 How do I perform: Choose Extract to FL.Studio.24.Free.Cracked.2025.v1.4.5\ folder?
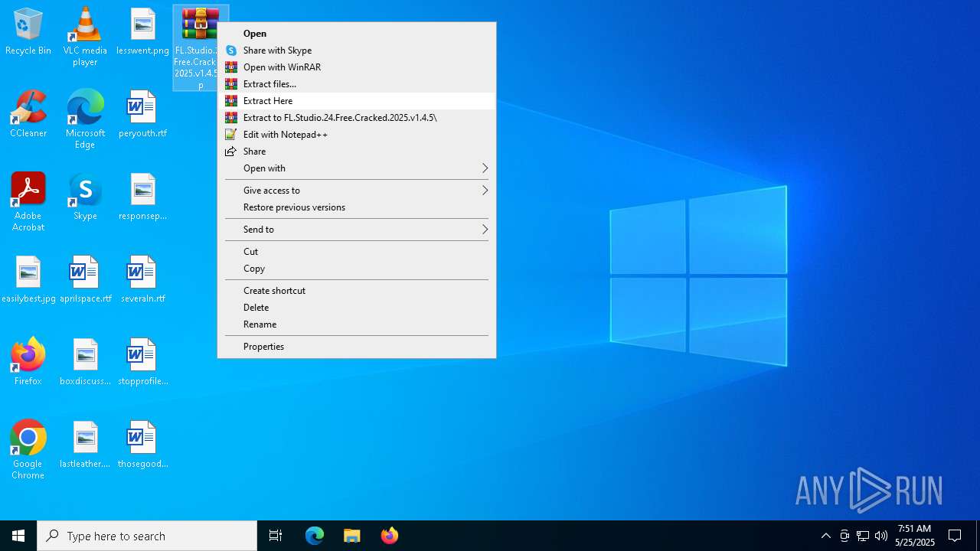click(357, 118)
